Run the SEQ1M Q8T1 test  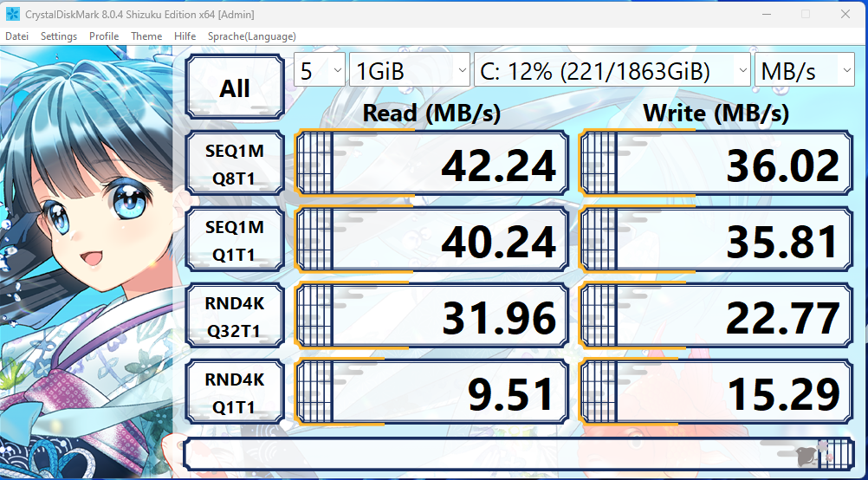click(235, 164)
